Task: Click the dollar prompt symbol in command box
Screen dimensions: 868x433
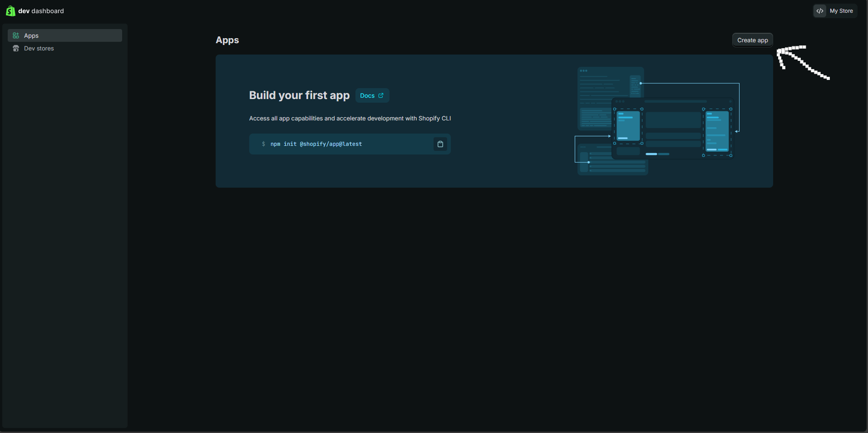Action: coord(263,144)
